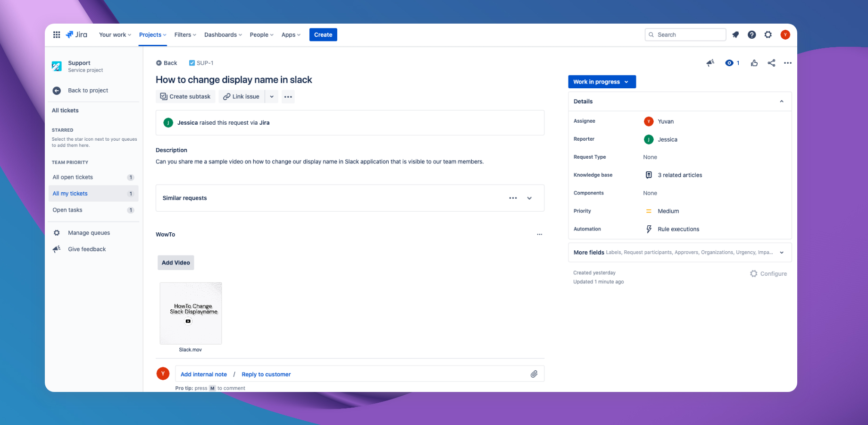The height and width of the screenshot is (425, 868).
Task: Click the blue Create button
Action: coord(323,34)
